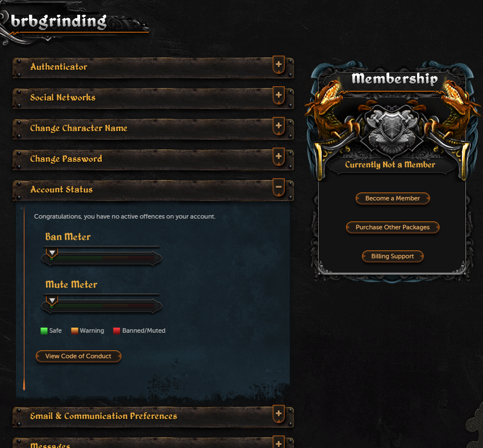Click the Ban Meter pointer marker

(x=52, y=253)
